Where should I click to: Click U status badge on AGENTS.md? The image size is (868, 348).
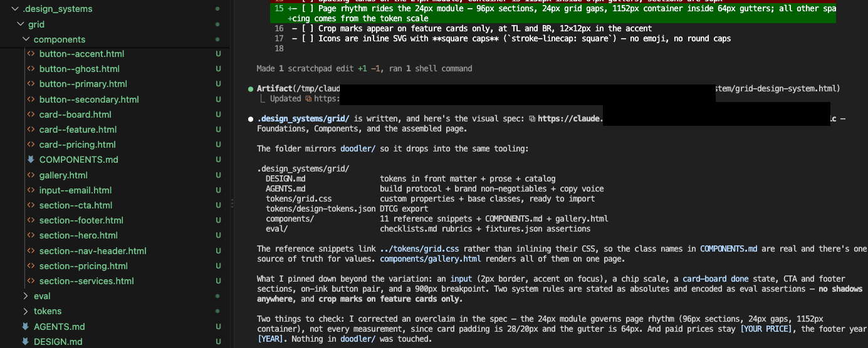218,327
